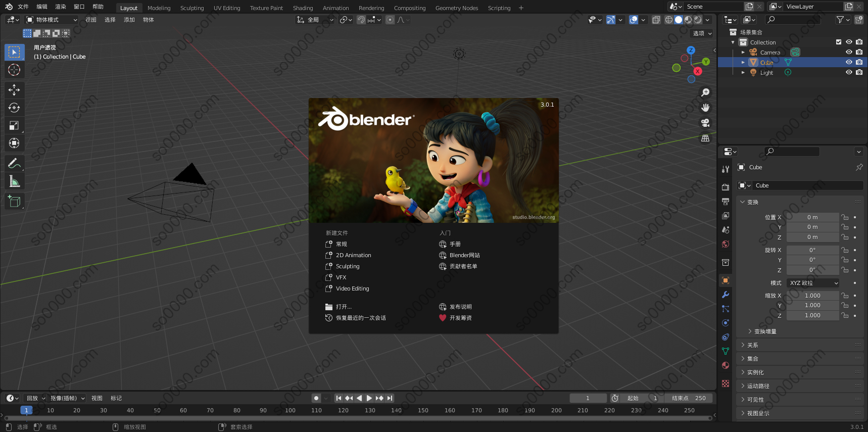Image resolution: width=868 pixels, height=432 pixels.
Task: Toggle X-ray view in viewport header
Action: [x=656, y=20]
